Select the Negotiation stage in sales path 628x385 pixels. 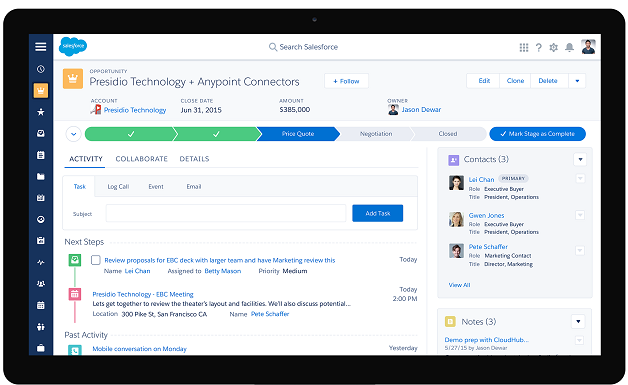click(376, 134)
